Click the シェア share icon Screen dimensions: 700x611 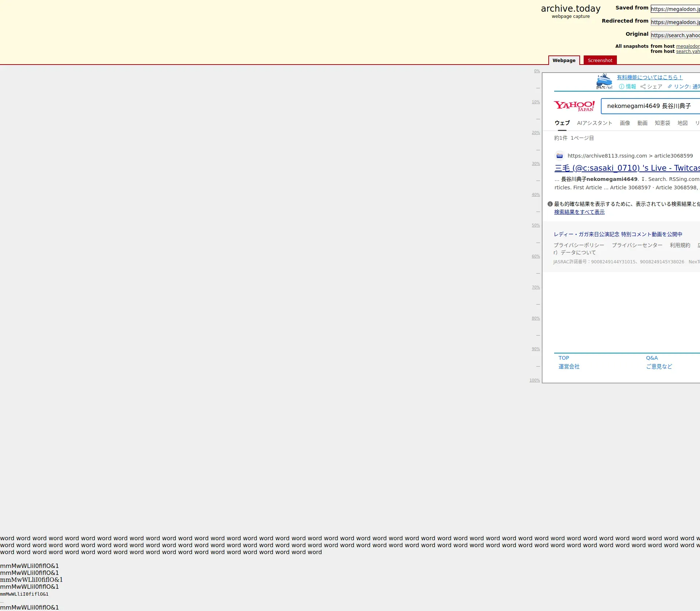[643, 87]
